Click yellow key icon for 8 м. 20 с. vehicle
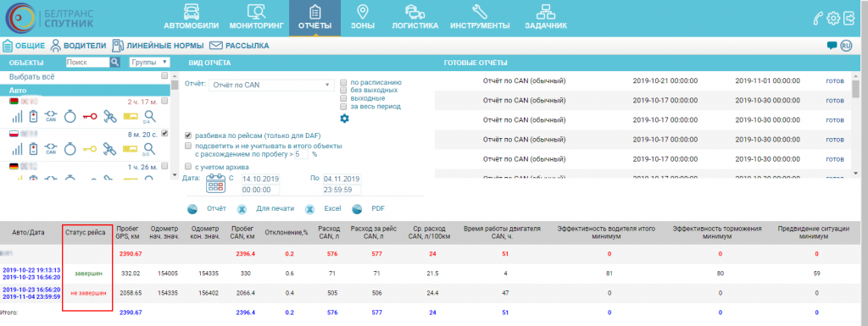The height and width of the screenshot is (326, 868). pos(89,149)
